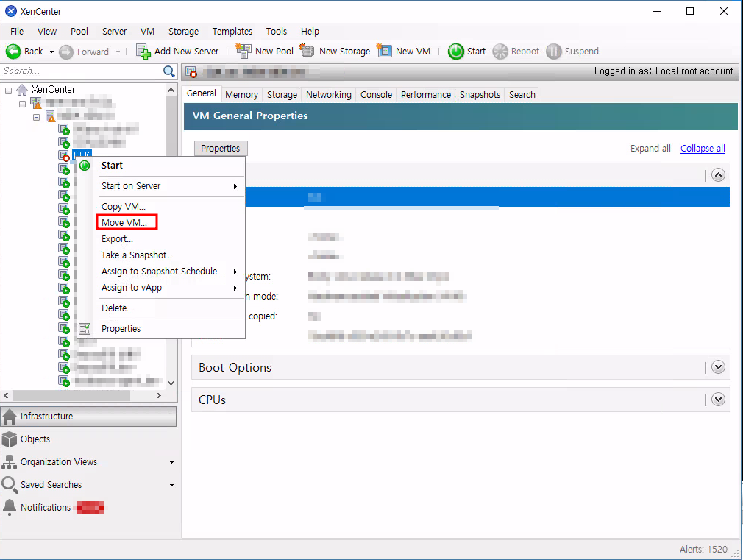Click Delete... in the context menu
The width and height of the screenshot is (743, 560).
tap(117, 308)
